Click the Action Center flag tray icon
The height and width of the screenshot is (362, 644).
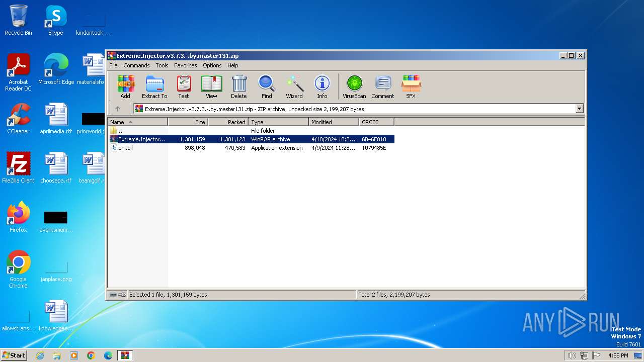tap(596, 355)
